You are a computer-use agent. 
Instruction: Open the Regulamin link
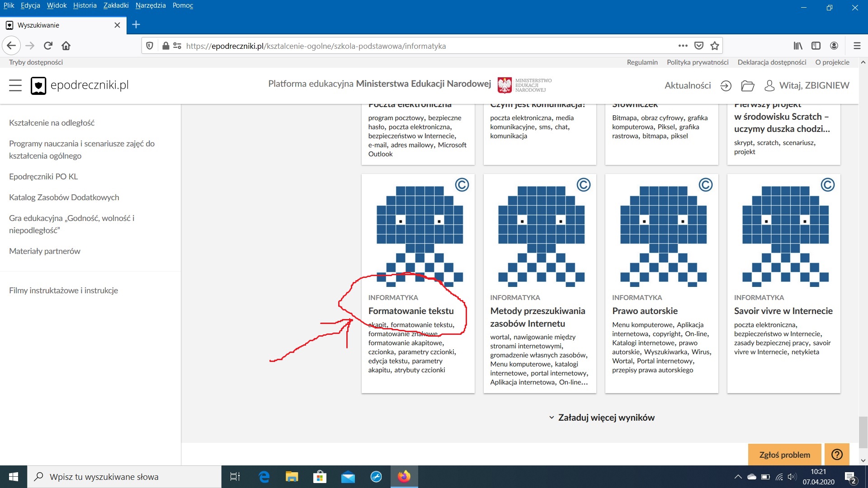pyautogui.click(x=642, y=62)
